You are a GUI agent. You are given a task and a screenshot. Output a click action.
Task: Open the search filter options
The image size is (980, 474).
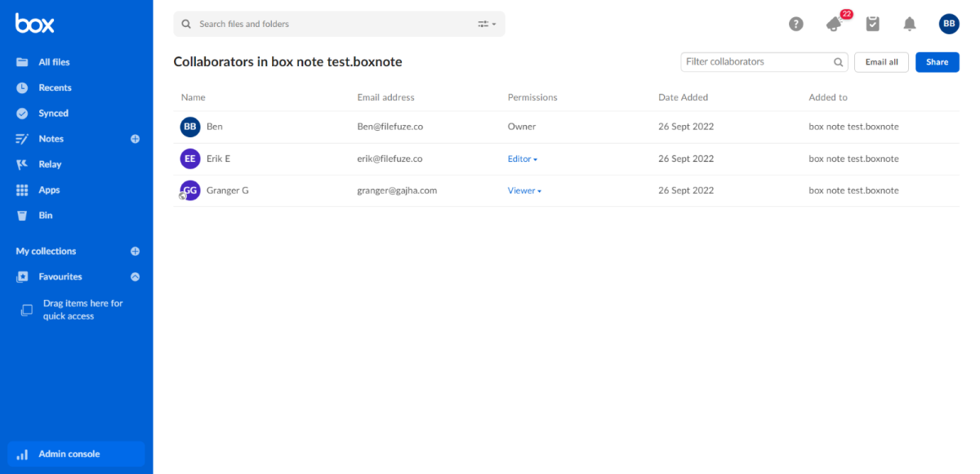click(x=485, y=24)
